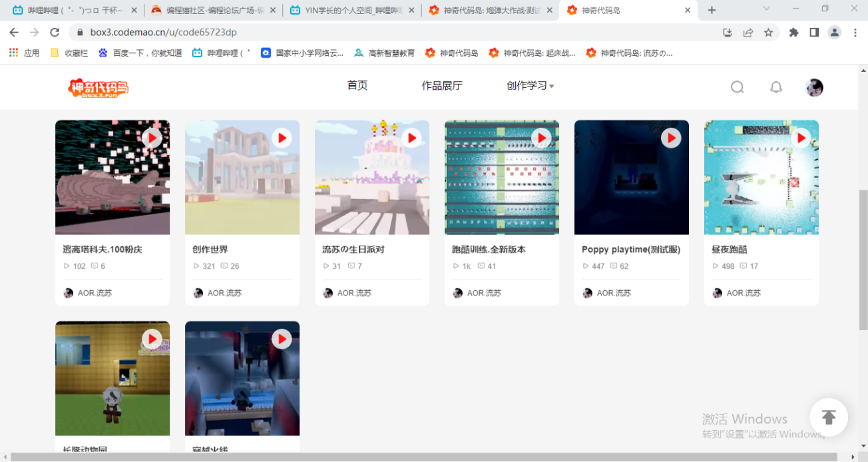Open the 逃离塔科夫.100粉庆 title

pos(103,250)
